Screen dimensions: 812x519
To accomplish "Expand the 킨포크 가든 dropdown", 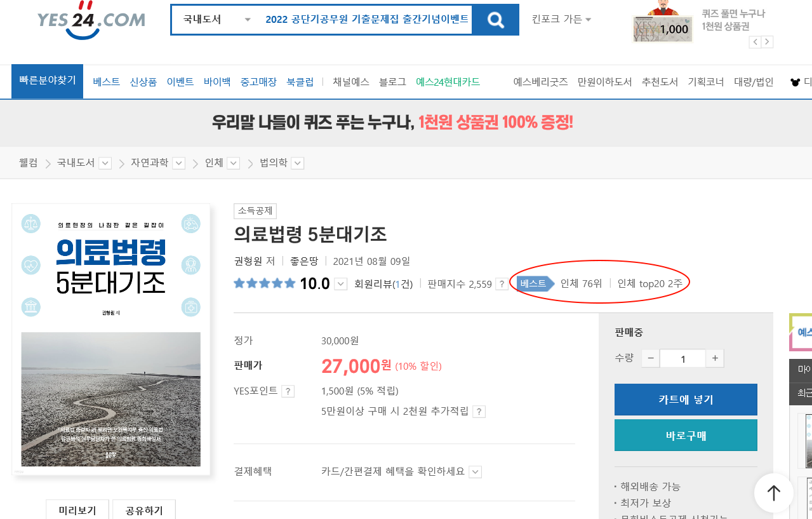I will point(561,19).
